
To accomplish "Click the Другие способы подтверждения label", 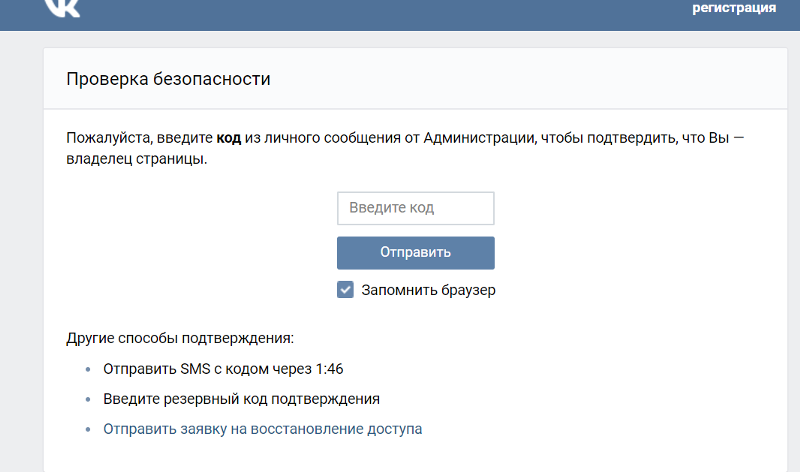I will [180, 338].
